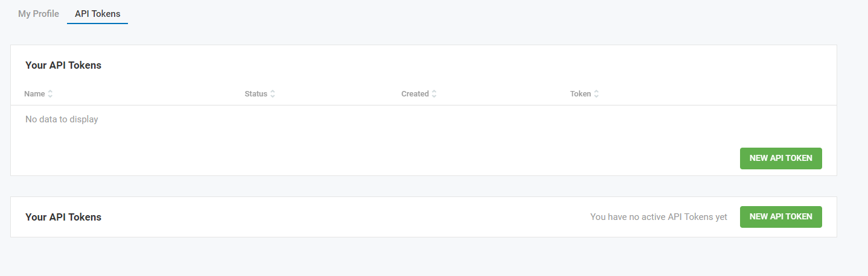Click the Status column header label
The image size is (868, 276).
pyautogui.click(x=256, y=94)
